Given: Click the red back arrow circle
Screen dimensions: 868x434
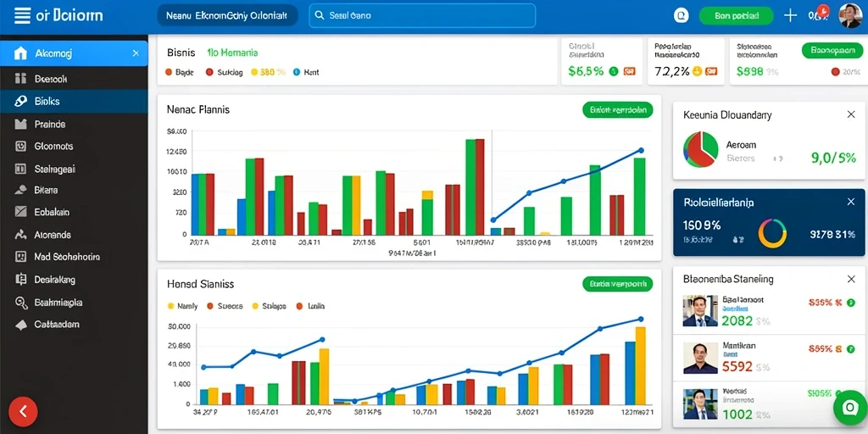Looking at the screenshot, I should coord(23,411).
